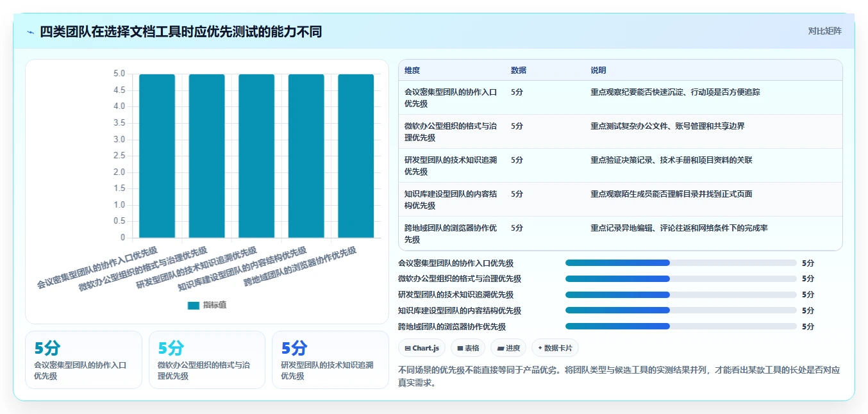This screenshot has height=414, width=868.
Task: Click the chart bar for 跨地域团队
Action: click(x=356, y=156)
